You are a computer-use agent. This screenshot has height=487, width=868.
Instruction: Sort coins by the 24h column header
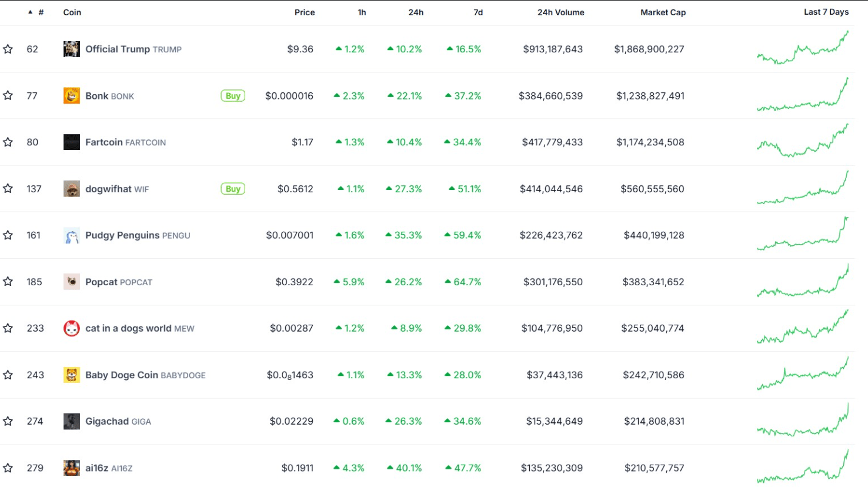tap(416, 12)
